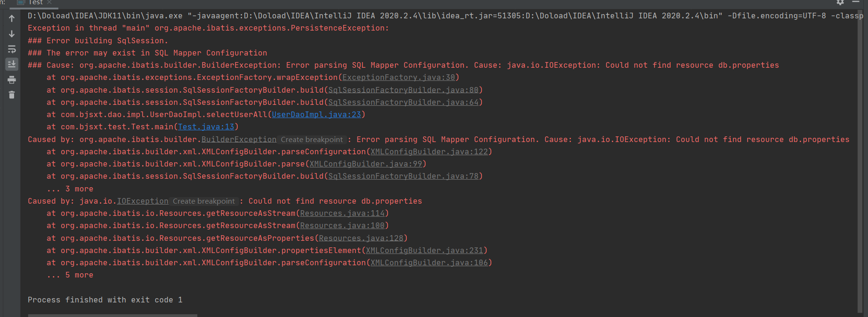Screen dimensions: 868x317
Task: Open Resources.java:114 link
Action: click(x=342, y=214)
